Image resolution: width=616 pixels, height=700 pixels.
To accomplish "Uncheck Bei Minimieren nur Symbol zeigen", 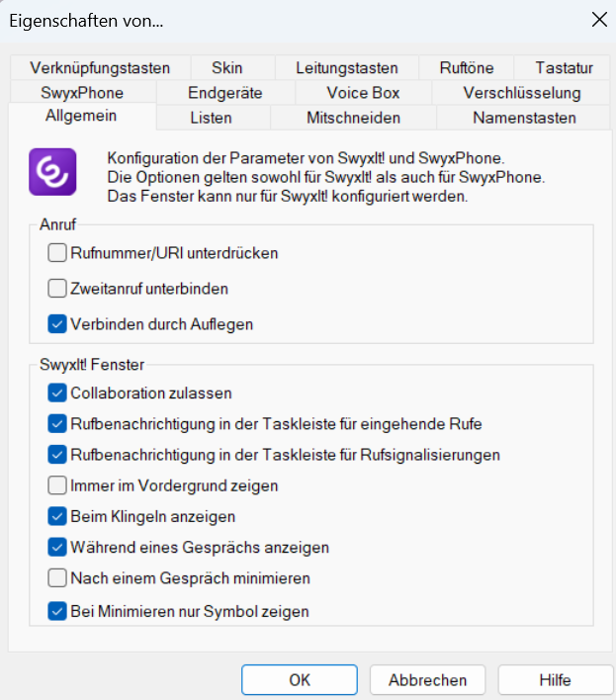I will [57, 611].
